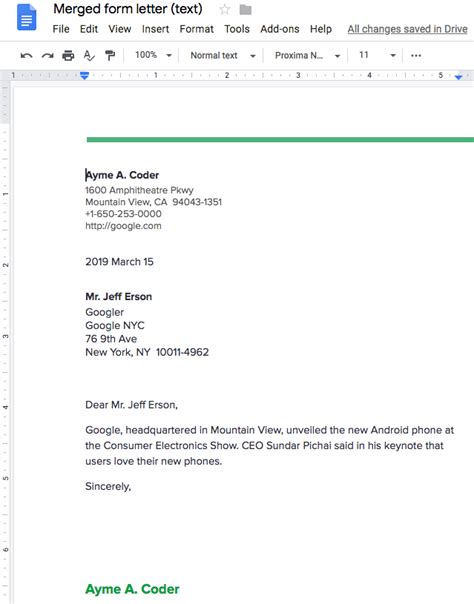Image resolution: width=474 pixels, height=604 pixels.
Task: Open the Proxima Nova font dropdown
Action: pyautogui.click(x=307, y=55)
